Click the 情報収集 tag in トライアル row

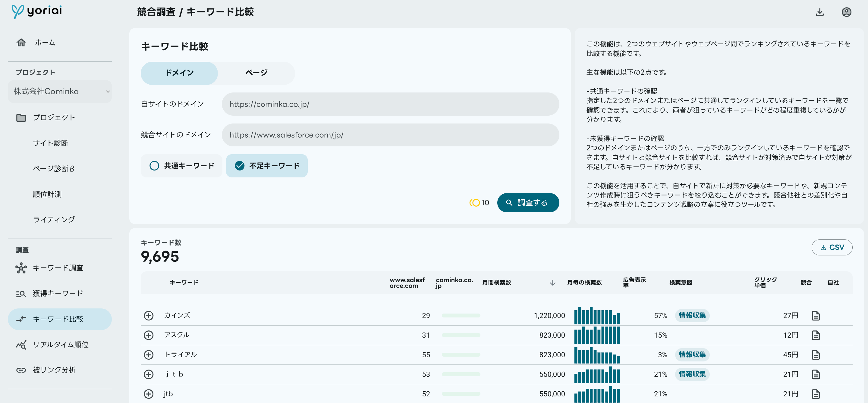(x=692, y=355)
